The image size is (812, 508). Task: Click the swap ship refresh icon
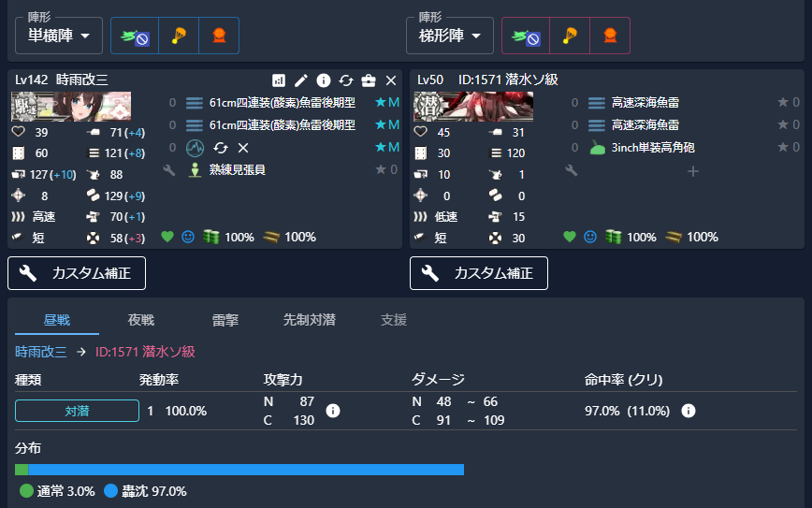346,80
